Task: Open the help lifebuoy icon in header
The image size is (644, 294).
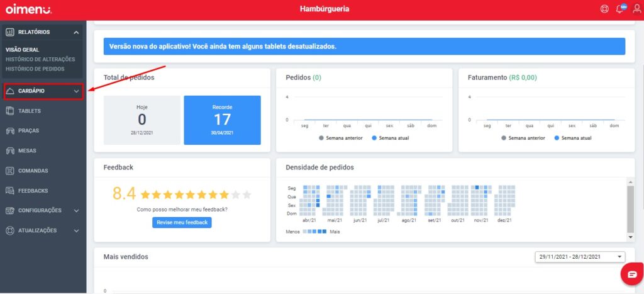Action: tap(604, 9)
